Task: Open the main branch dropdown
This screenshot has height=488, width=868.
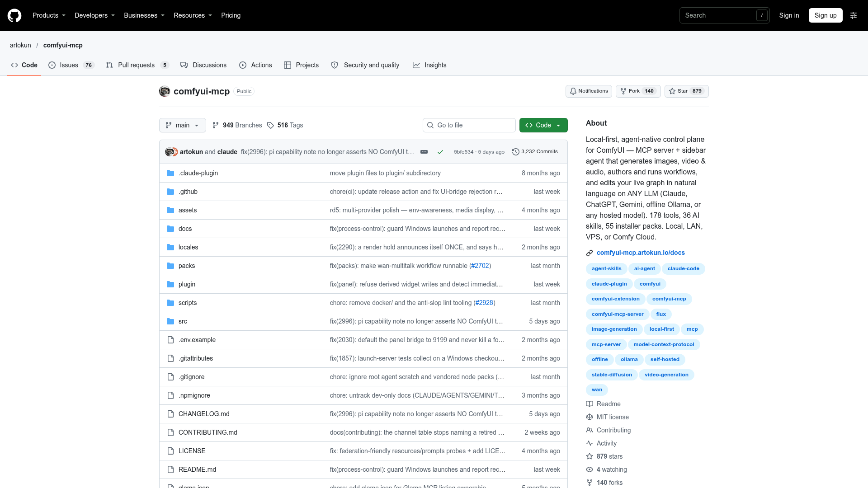Action: [x=183, y=125]
